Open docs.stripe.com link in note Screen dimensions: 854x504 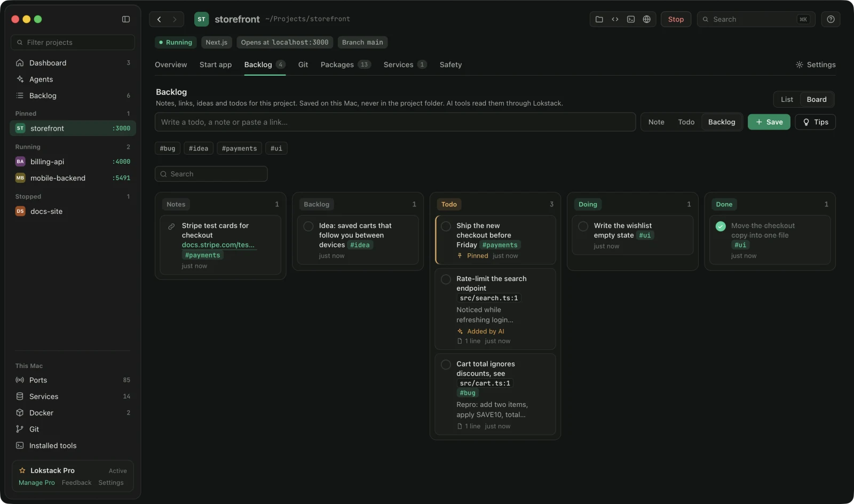218,245
